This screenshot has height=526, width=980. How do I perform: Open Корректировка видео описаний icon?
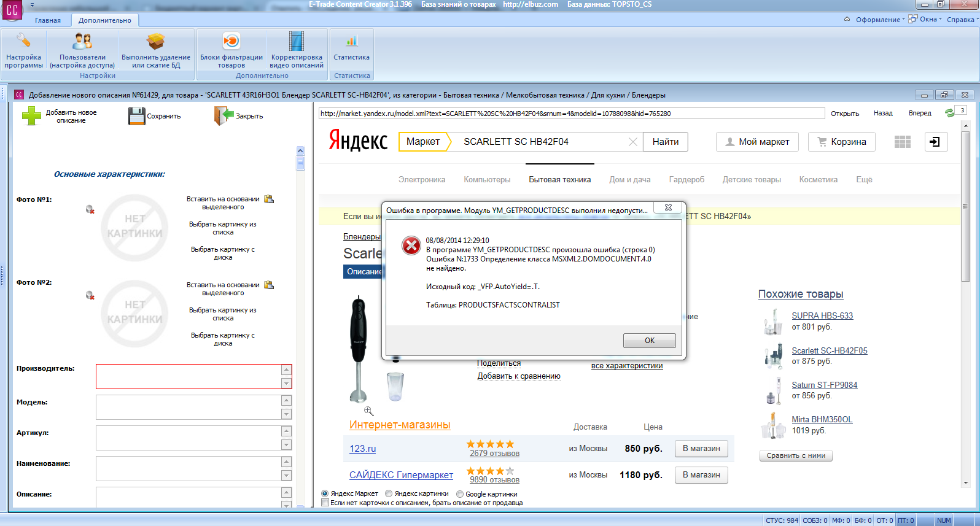point(297,42)
